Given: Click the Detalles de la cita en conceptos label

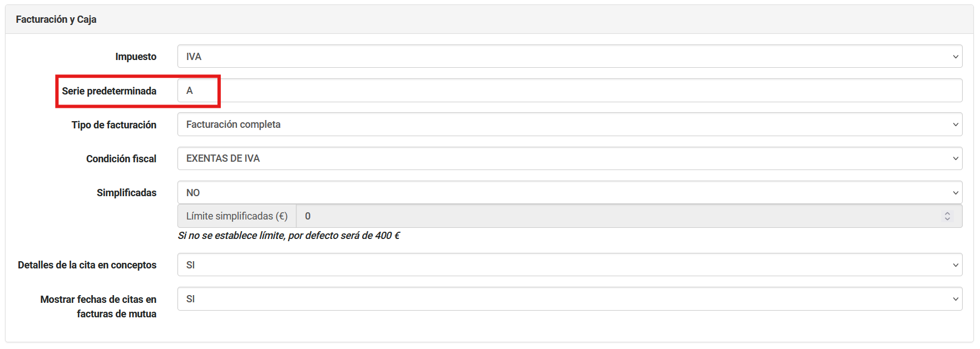Looking at the screenshot, I should pos(87,265).
